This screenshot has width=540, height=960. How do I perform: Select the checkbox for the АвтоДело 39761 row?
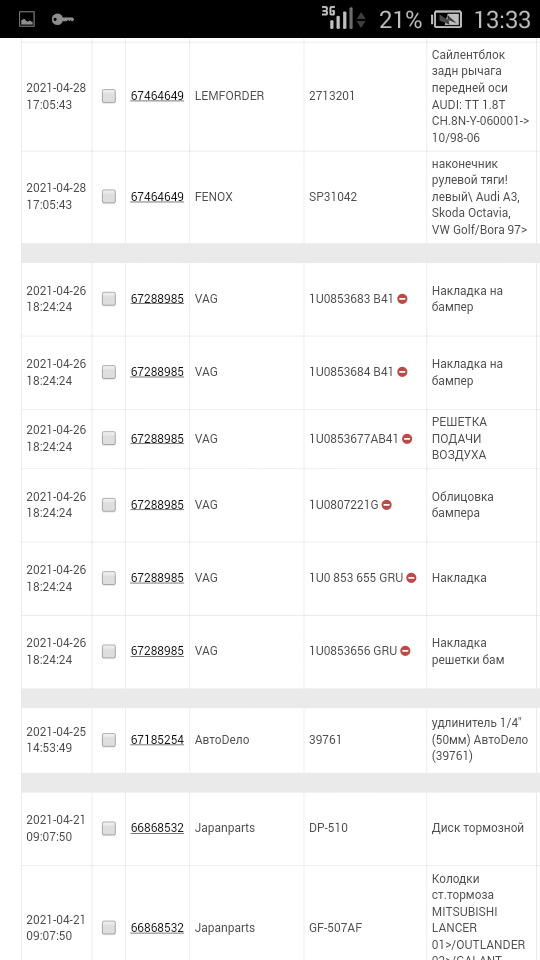(109, 740)
